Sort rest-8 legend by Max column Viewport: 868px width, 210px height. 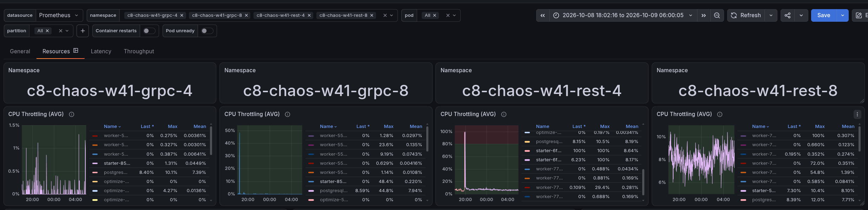(x=820, y=127)
